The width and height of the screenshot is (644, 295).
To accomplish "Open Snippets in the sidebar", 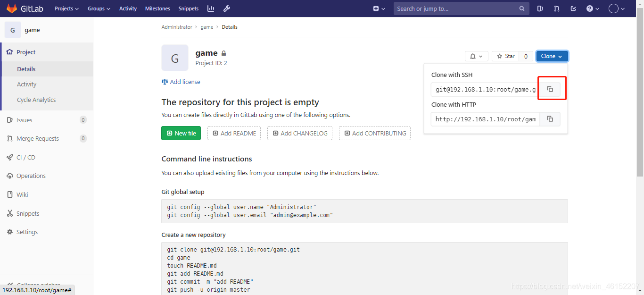I will point(47,213).
